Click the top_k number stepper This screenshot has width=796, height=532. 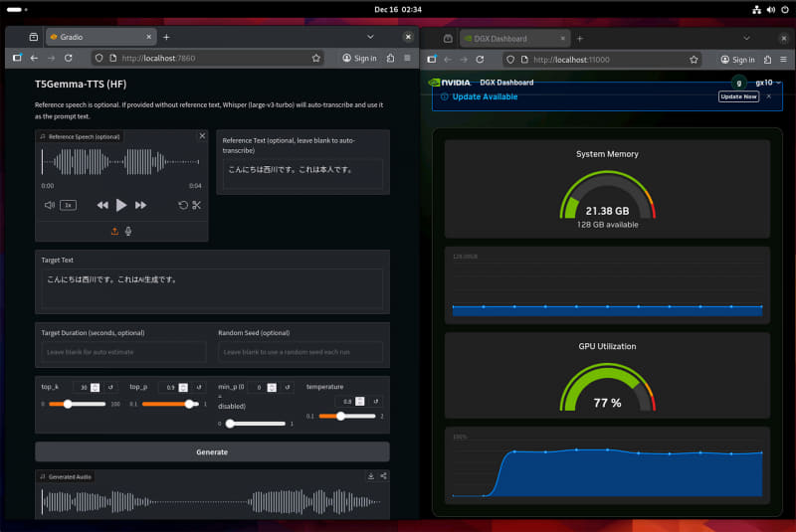pos(95,388)
